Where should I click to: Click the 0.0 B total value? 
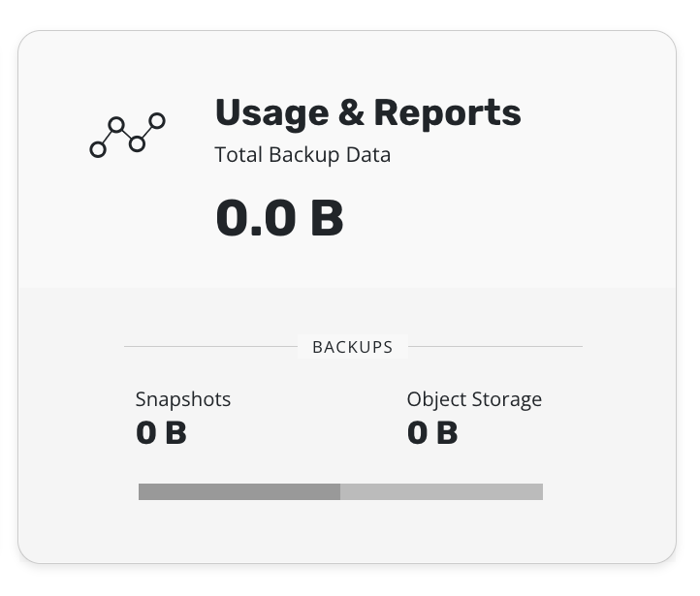pyautogui.click(x=279, y=217)
